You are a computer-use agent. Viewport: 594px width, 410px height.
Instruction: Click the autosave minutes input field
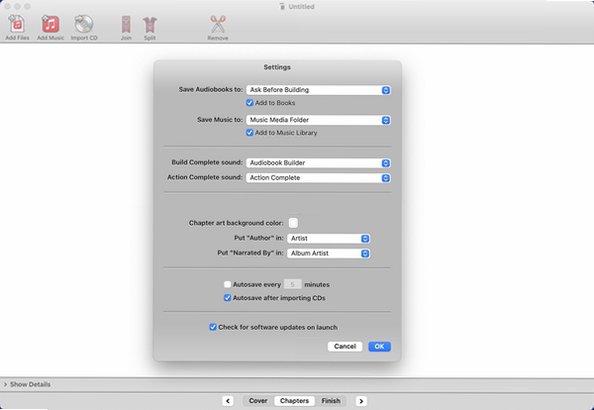click(x=292, y=284)
